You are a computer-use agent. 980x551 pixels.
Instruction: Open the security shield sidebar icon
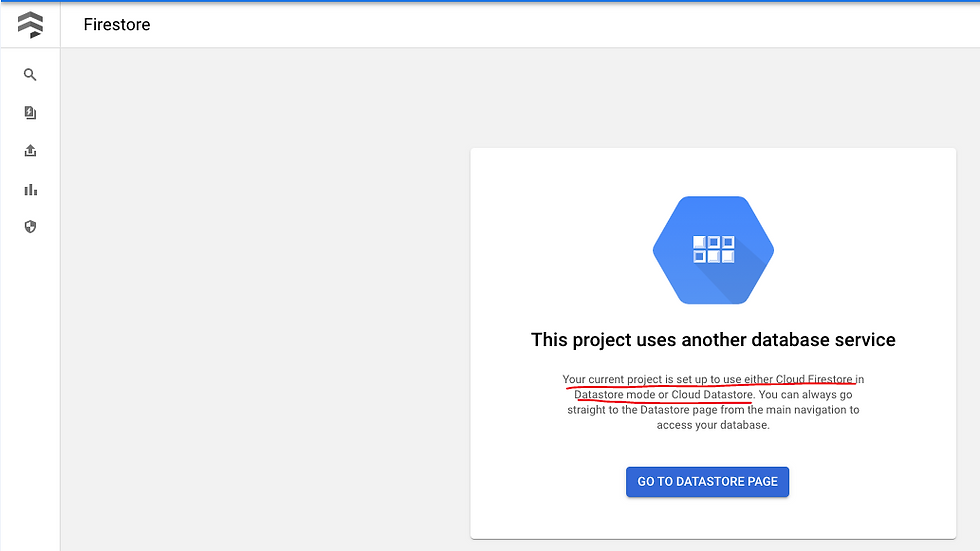point(30,227)
